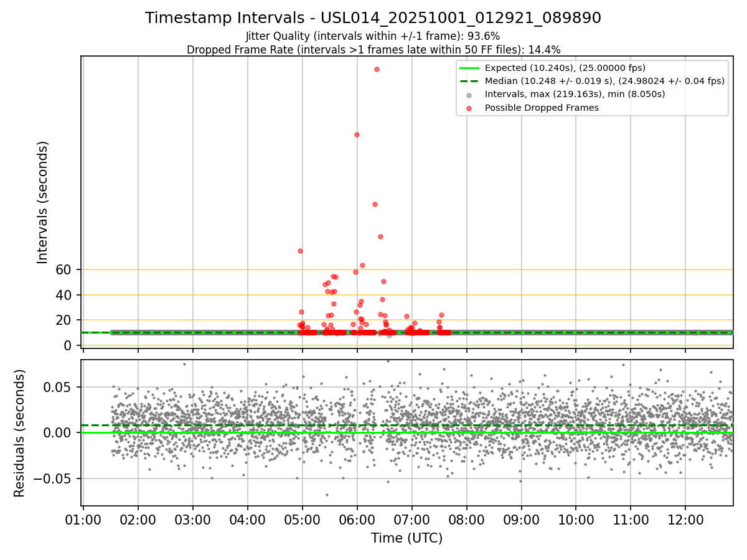This screenshot has width=747, height=560.
Task: Click the highest red dropped-frame point near the legend
Action: point(377,69)
